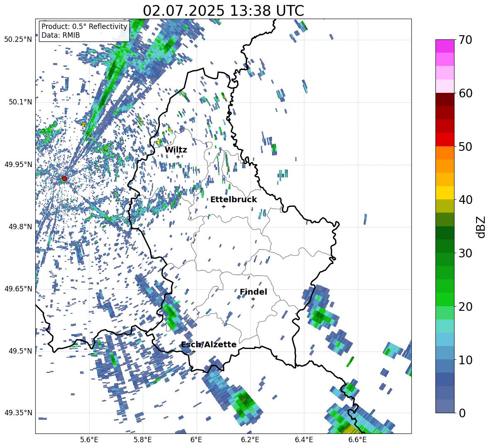
Task: Click the 40 tick on colorbar
Action: click(465, 200)
